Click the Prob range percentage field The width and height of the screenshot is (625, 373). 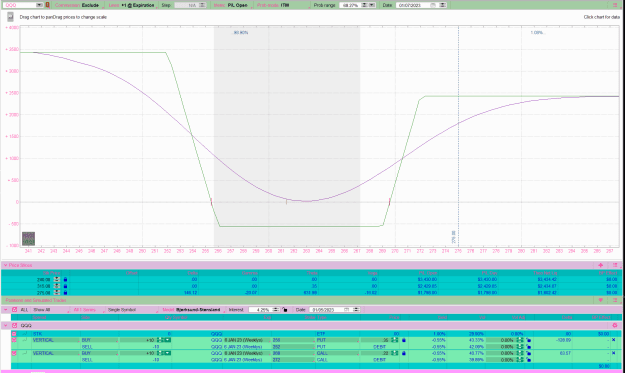point(350,5)
